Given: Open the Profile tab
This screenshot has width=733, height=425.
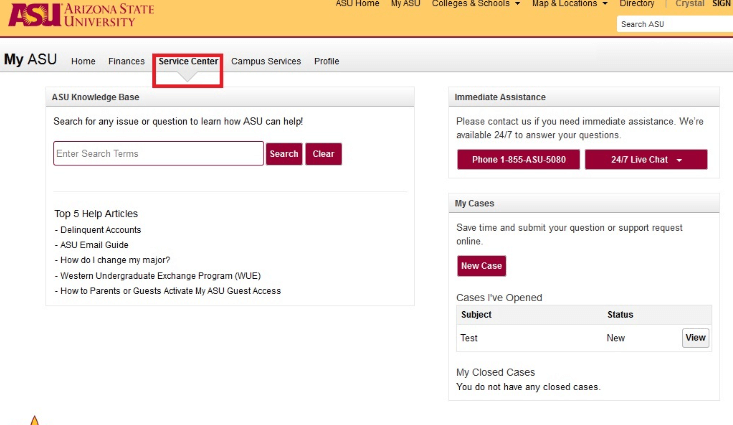Looking at the screenshot, I should tap(326, 61).
